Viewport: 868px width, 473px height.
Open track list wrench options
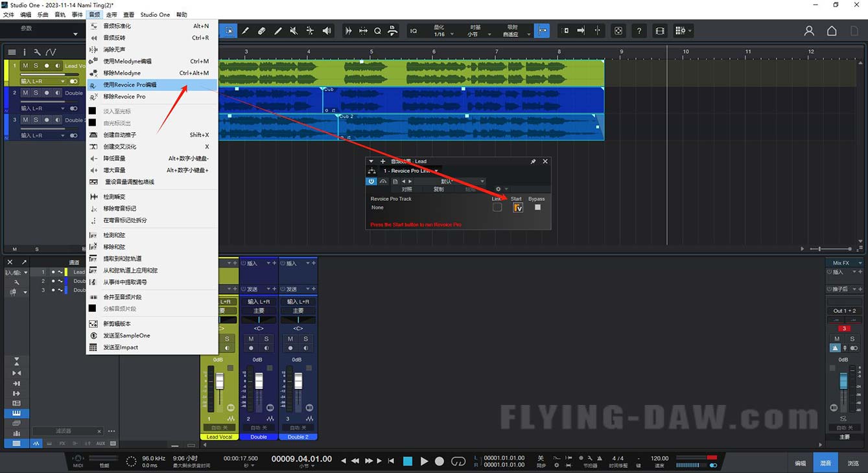pyautogui.click(x=37, y=52)
